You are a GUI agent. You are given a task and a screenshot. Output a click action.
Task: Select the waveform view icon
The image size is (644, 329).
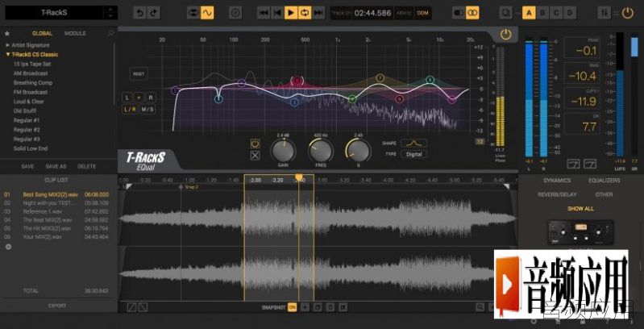(x=207, y=13)
